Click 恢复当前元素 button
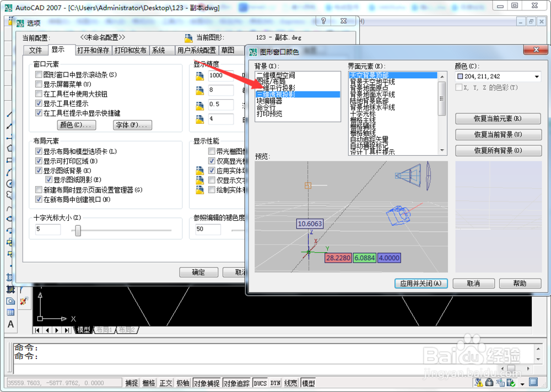This screenshot has width=551, height=392. [498, 119]
